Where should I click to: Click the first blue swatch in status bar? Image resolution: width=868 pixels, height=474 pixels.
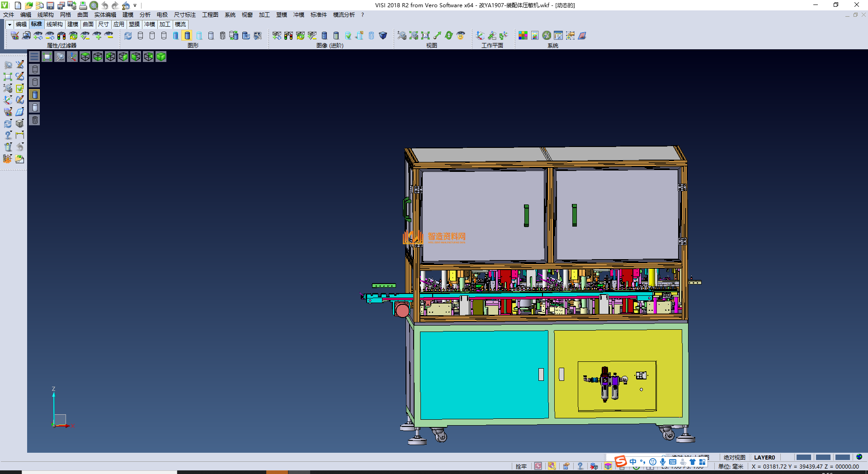pos(803,457)
